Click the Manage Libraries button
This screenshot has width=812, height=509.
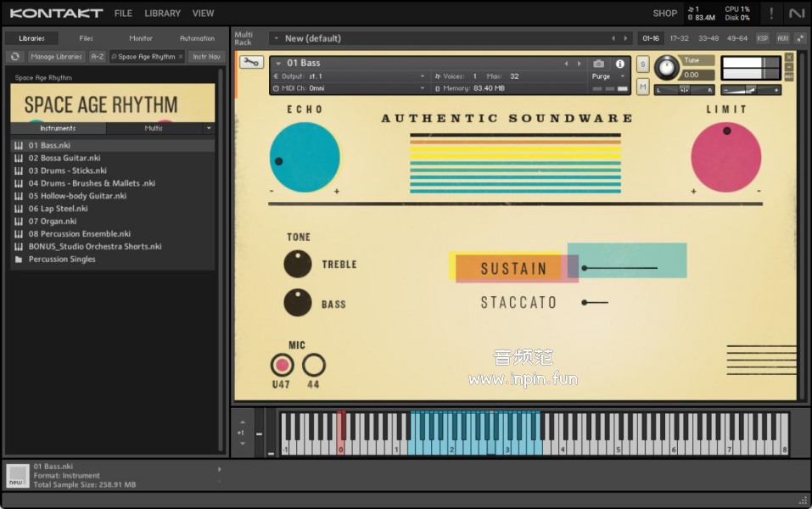pyautogui.click(x=56, y=57)
